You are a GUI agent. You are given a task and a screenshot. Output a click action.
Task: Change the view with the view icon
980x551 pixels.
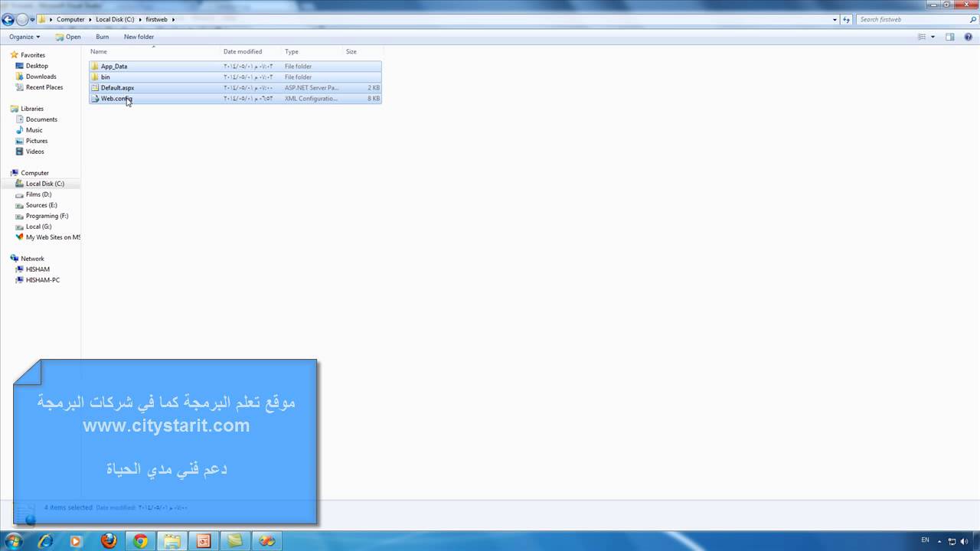click(x=922, y=37)
